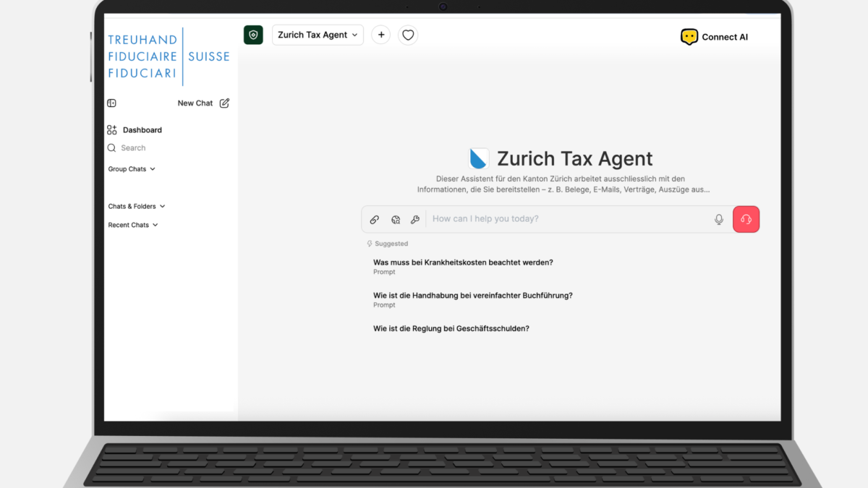The height and width of the screenshot is (488, 868).
Task: Click the heart favorite icon
Action: tap(408, 35)
